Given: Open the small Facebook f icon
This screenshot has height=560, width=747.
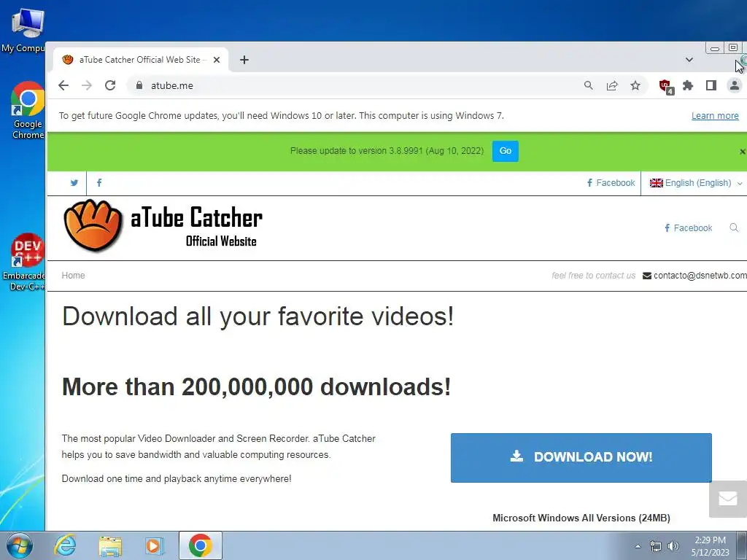Looking at the screenshot, I should coord(99,183).
